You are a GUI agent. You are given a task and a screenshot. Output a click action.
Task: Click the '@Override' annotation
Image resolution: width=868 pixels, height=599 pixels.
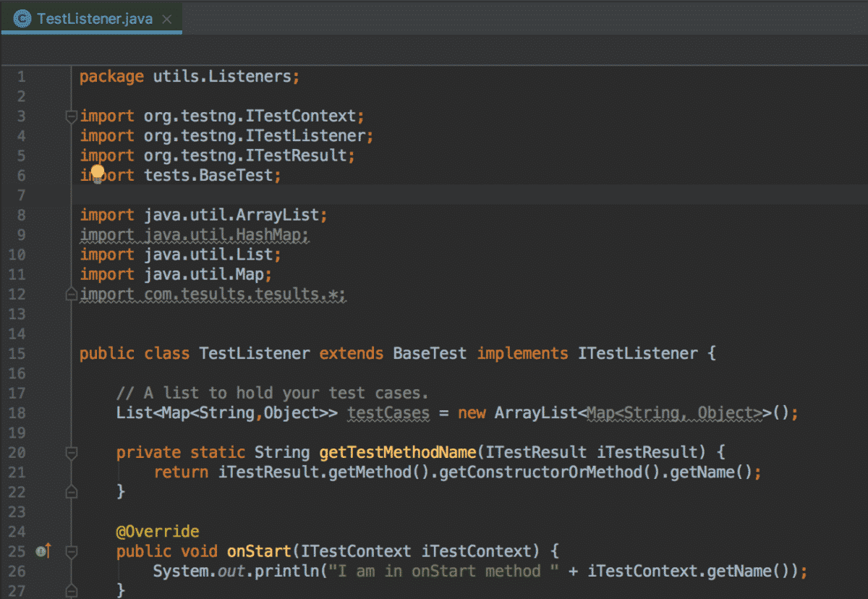(158, 532)
